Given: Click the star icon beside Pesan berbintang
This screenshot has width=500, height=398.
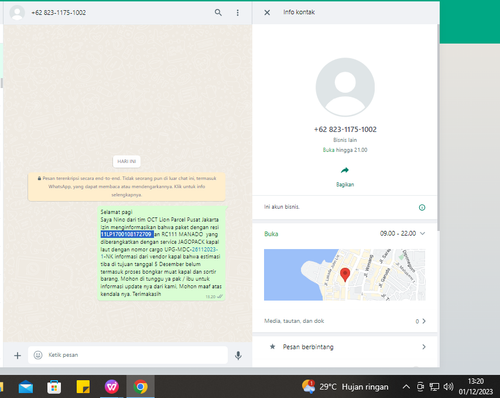Looking at the screenshot, I should coord(272,347).
